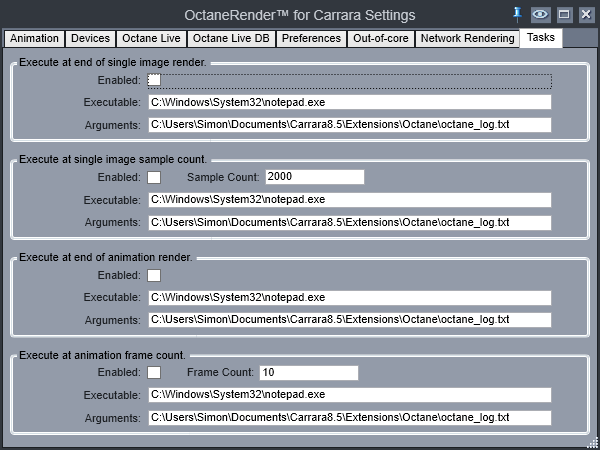Select the Tasks tab
Screen dimensions: 600x450
click(x=541, y=38)
